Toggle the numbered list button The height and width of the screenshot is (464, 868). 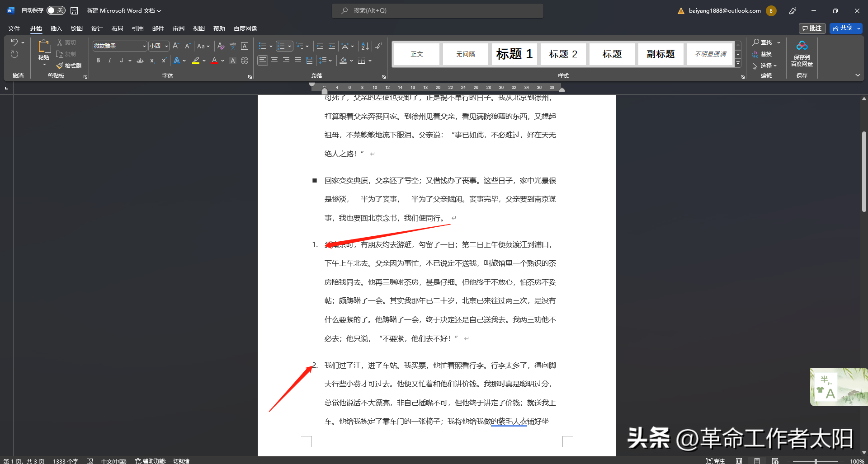[281, 46]
